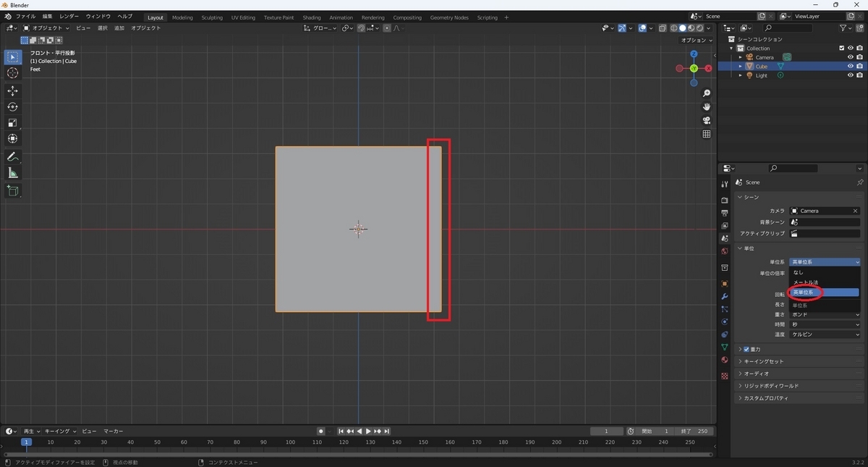Select the Scale tool

12,122
